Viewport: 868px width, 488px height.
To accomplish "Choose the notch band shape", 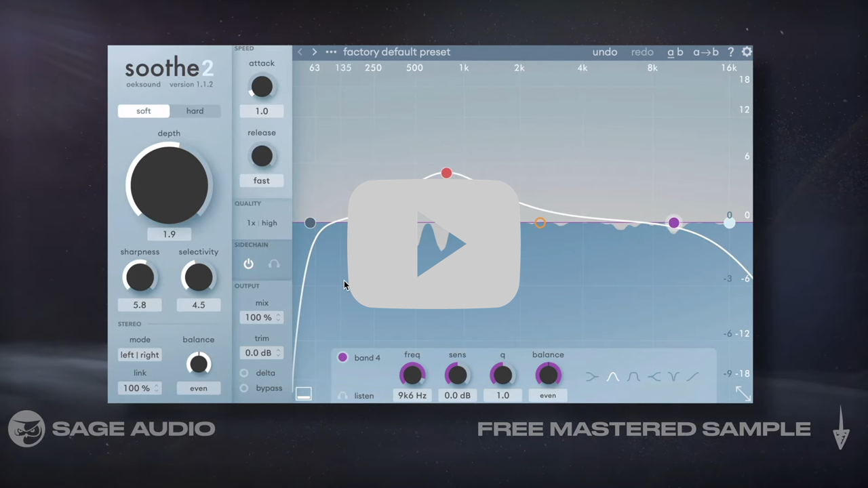I will tap(673, 376).
